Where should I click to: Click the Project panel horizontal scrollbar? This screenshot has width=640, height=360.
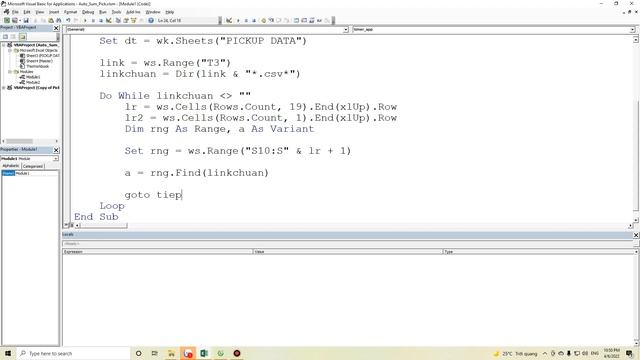pyautogui.click(x=30, y=141)
